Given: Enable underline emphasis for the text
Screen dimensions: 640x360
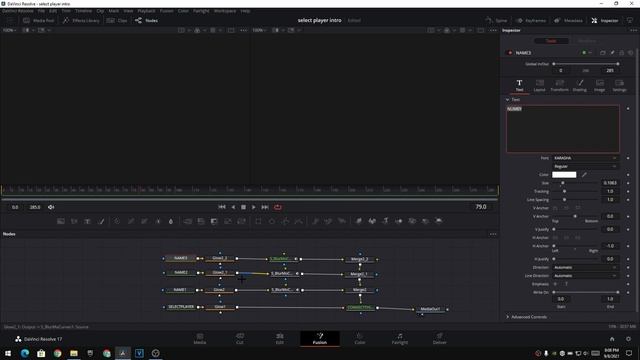Looking at the screenshot, I should [556, 284].
